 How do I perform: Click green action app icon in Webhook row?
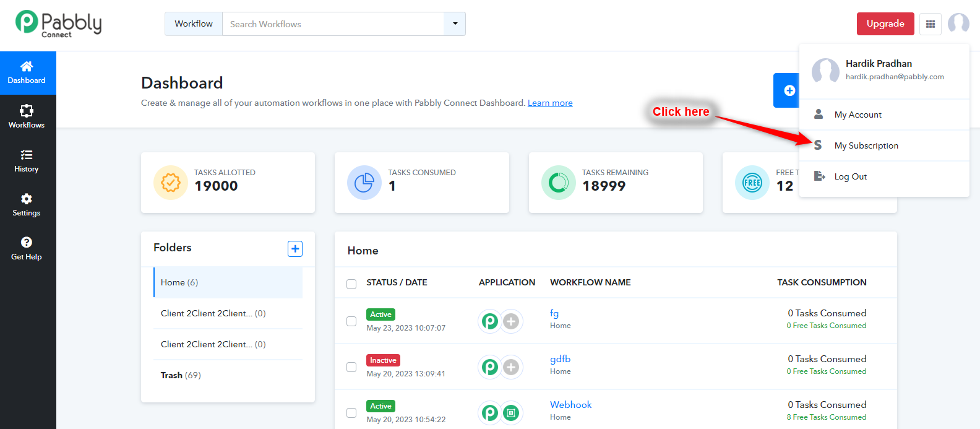511,413
